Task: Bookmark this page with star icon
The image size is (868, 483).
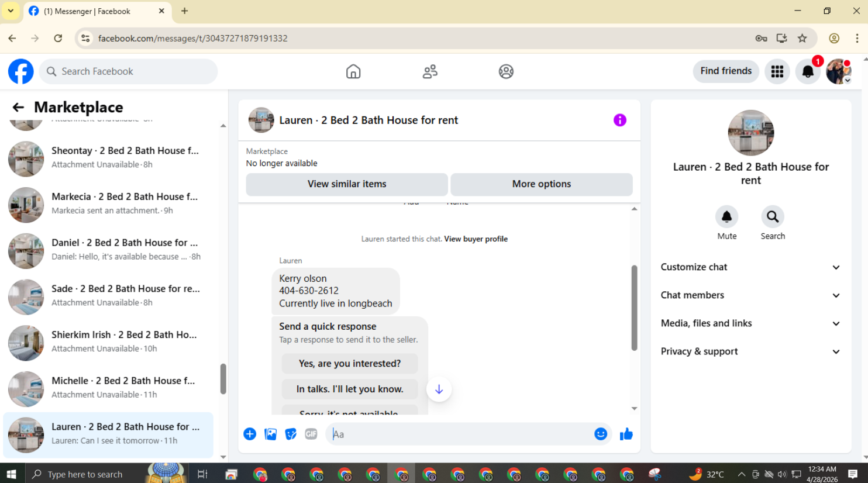Action: point(802,39)
